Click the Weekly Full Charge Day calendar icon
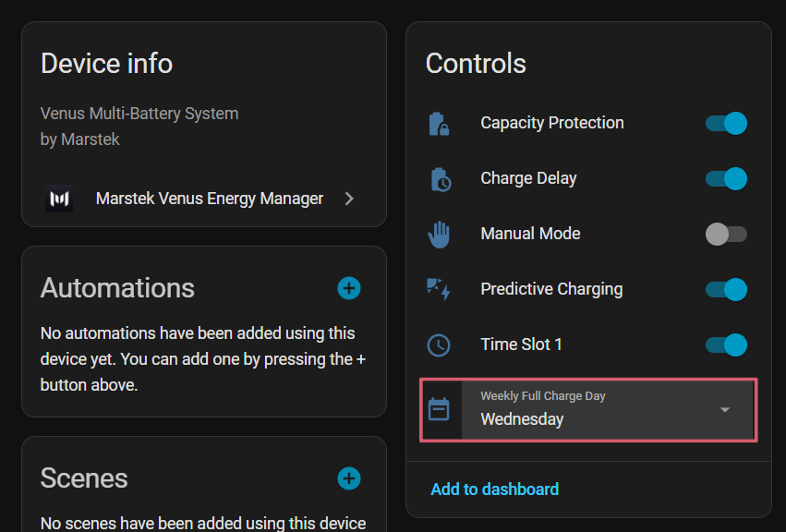Screen dimensions: 786x532 [440, 409]
